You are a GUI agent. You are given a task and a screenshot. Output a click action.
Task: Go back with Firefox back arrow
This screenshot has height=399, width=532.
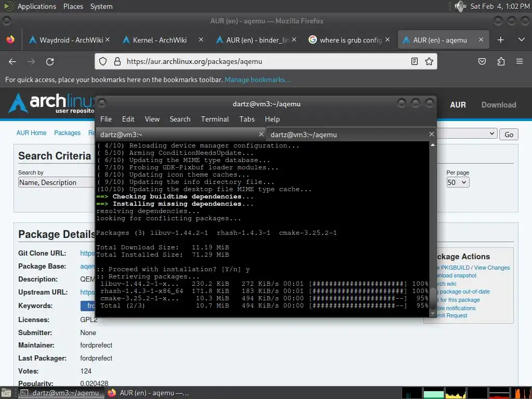pyautogui.click(x=12, y=61)
